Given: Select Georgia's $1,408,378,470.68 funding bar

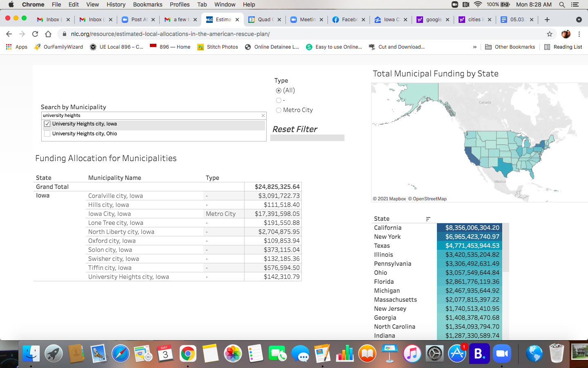Looking at the screenshot, I should pos(470,318).
